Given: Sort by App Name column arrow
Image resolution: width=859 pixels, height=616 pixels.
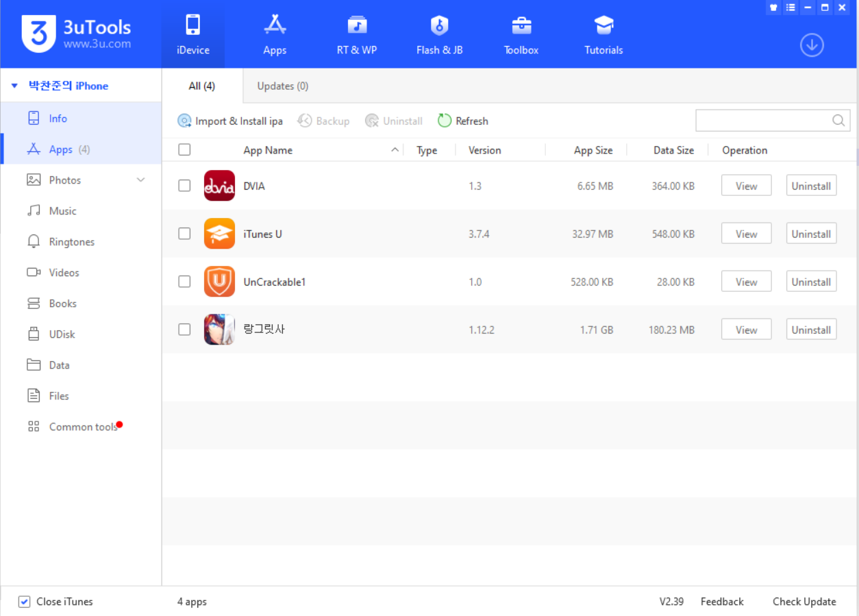Looking at the screenshot, I should (x=395, y=149).
